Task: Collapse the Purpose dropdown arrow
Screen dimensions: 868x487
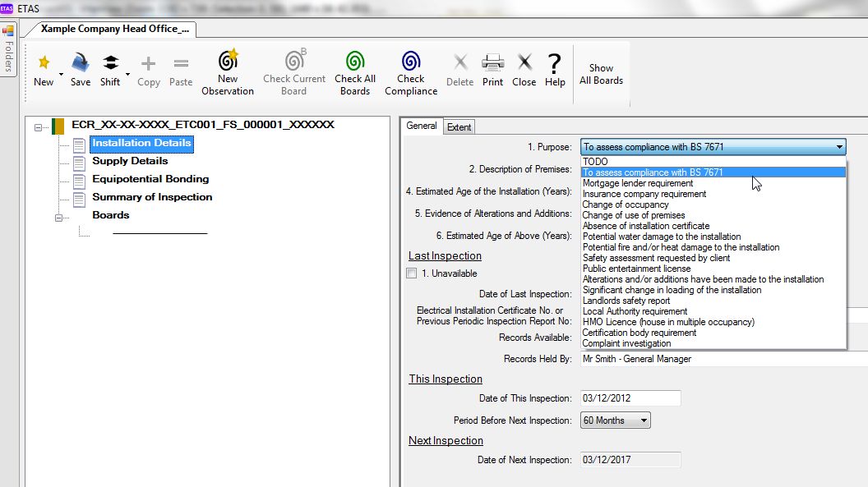Action: point(839,147)
